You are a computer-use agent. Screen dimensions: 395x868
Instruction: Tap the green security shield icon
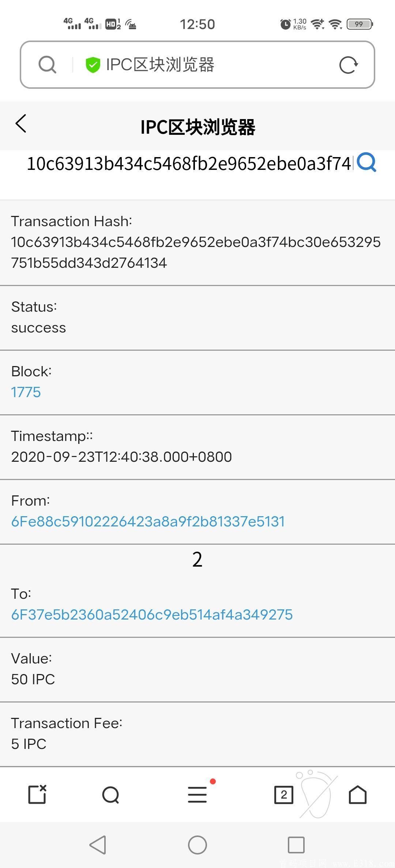pyautogui.click(x=93, y=65)
